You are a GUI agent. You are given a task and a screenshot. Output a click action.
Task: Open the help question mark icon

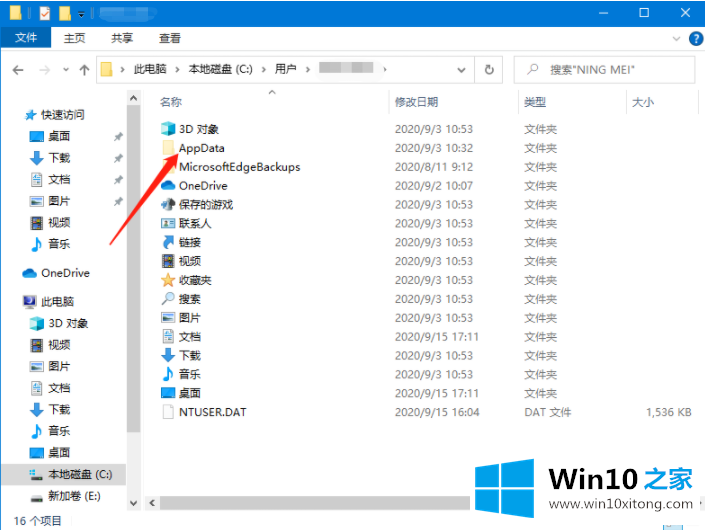(695, 38)
